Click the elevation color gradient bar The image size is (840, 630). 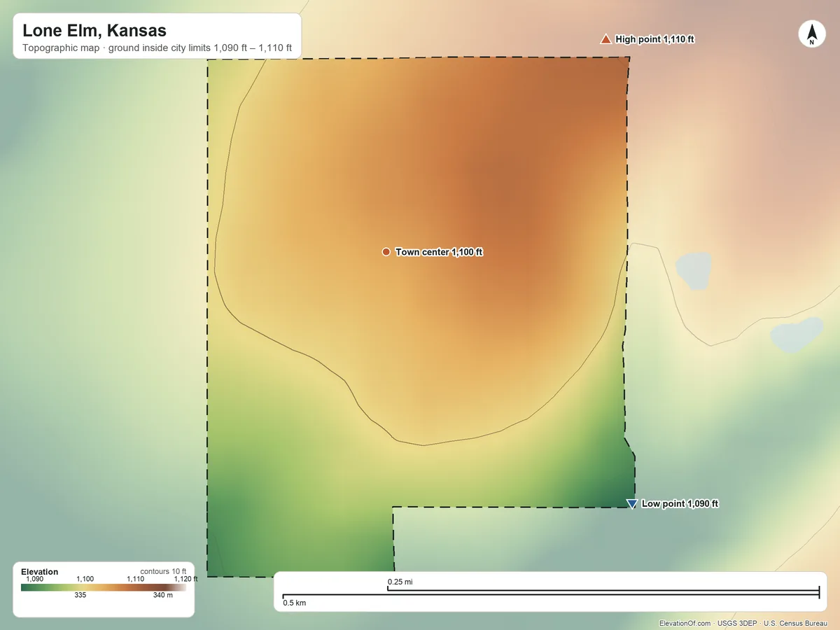tap(104, 587)
